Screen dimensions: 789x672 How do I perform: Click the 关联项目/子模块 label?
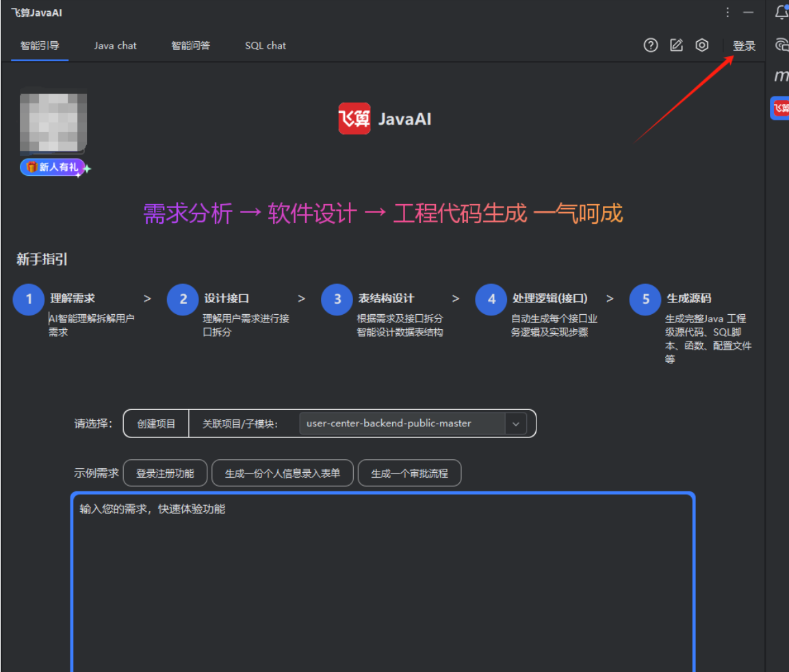tap(240, 424)
